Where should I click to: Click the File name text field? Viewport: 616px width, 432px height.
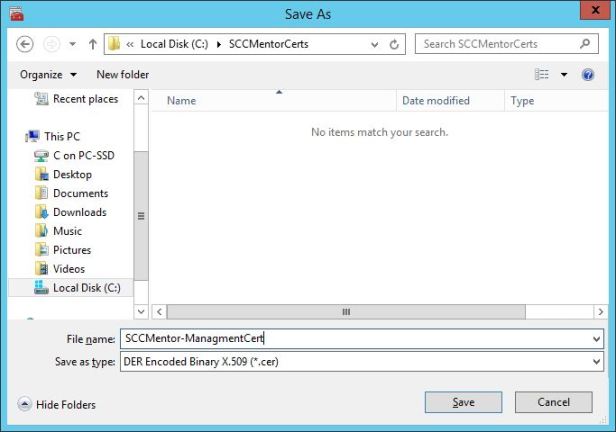(x=355, y=339)
